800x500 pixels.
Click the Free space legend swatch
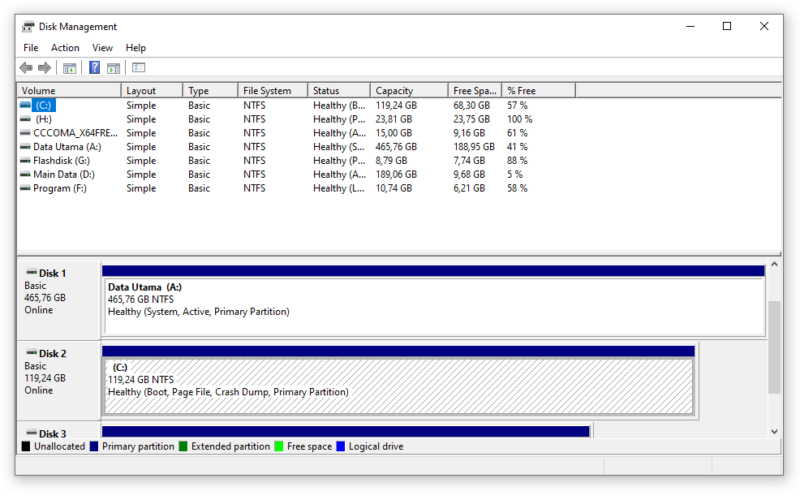(279, 446)
